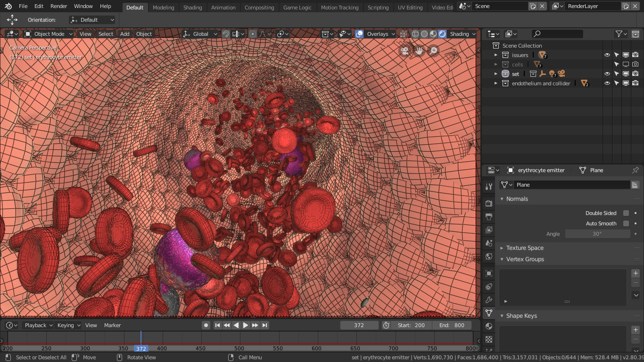The height and width of the screenshot is (362, 644).
Task: Open the interaction mode dropdown showing Object Mode
Action: coord(48,34)
